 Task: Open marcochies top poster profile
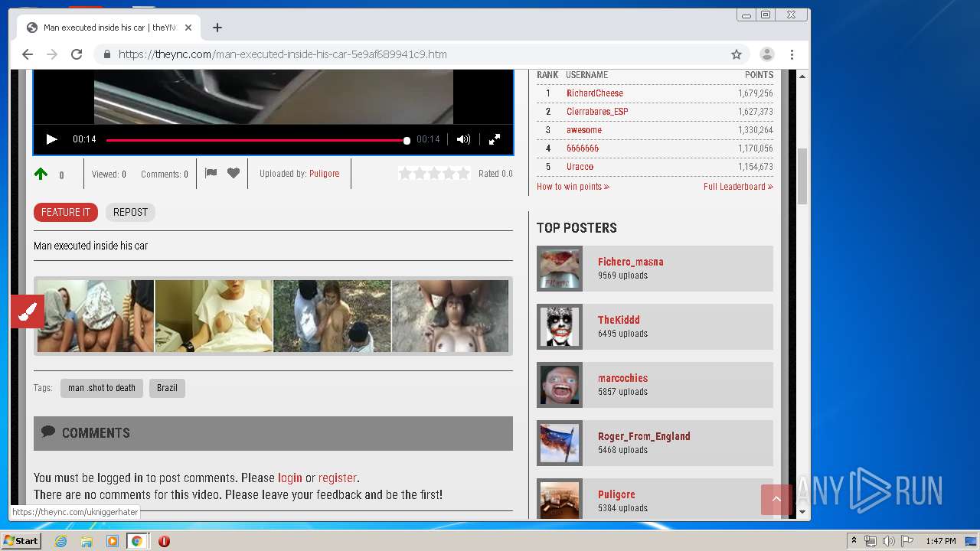[x=622, y=378]
